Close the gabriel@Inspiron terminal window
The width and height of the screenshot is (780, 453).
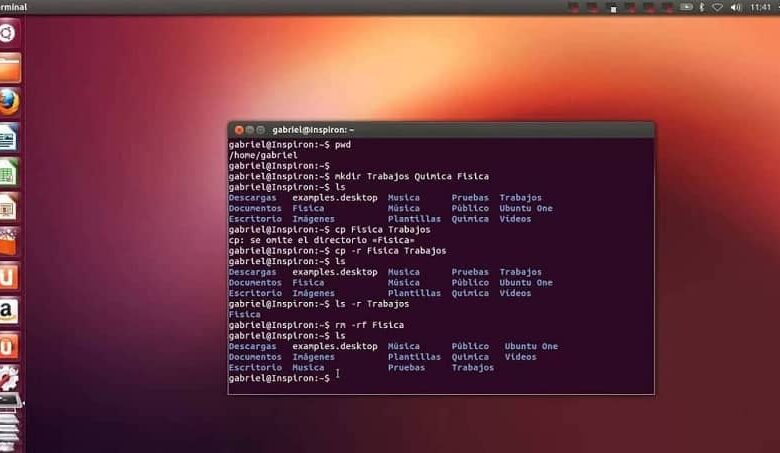(x=238, y=130)
